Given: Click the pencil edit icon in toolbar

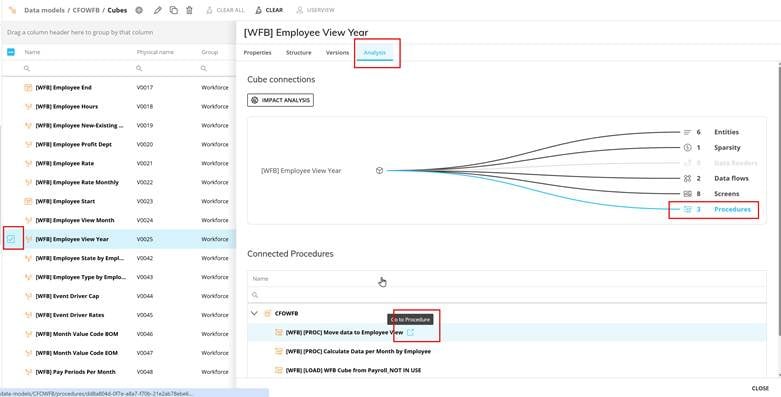Looking at the screenshot, I should pyautogui.click(x=157, y=10).
